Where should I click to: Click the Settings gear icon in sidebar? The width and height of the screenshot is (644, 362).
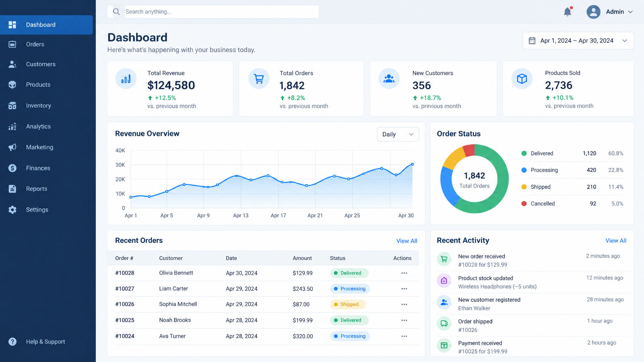[13, 210]
